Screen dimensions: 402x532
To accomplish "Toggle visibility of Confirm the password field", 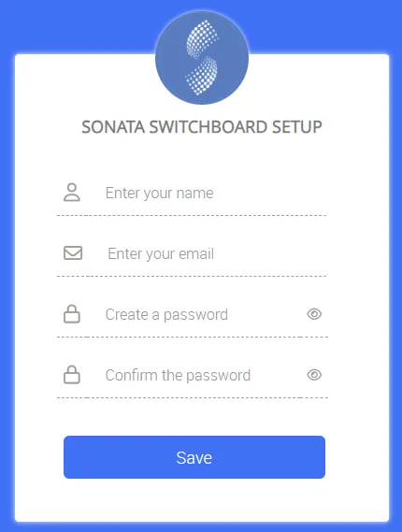I will (314, 375).
